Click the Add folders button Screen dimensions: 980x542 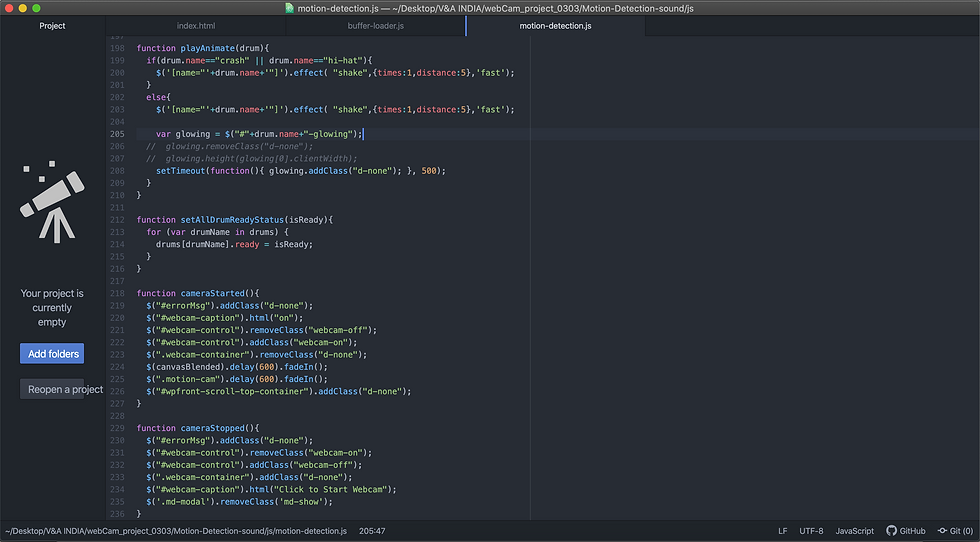coord(52,353)
